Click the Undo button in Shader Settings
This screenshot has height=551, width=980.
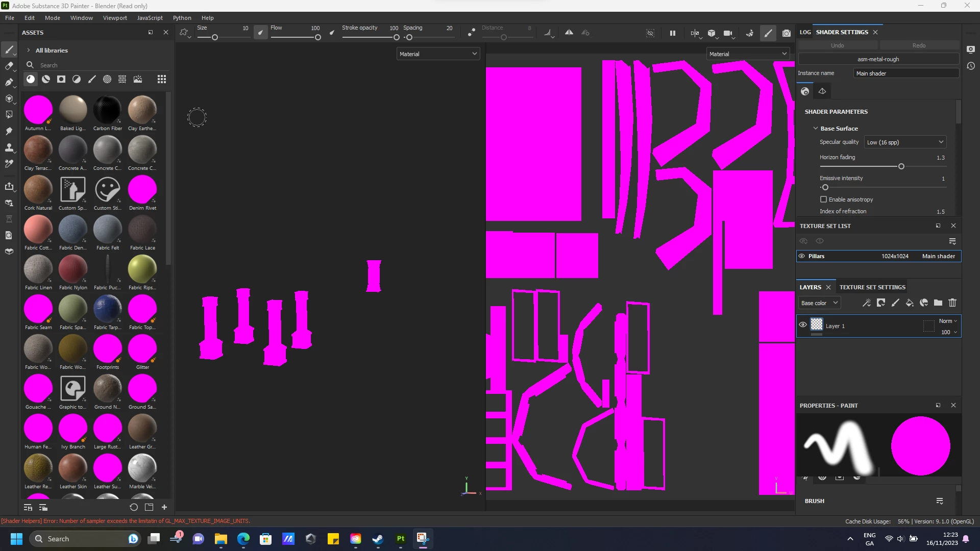pyautogui.click(x=837, y=45)
